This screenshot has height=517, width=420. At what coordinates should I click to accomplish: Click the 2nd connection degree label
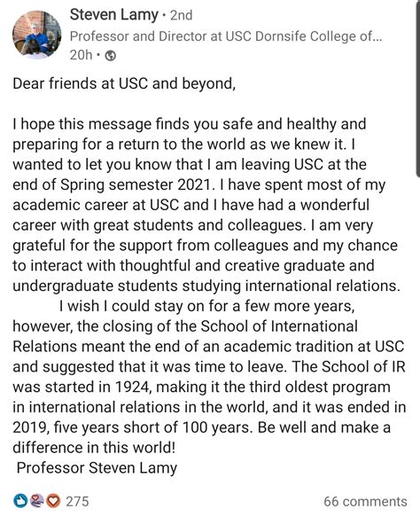point(181,15)
